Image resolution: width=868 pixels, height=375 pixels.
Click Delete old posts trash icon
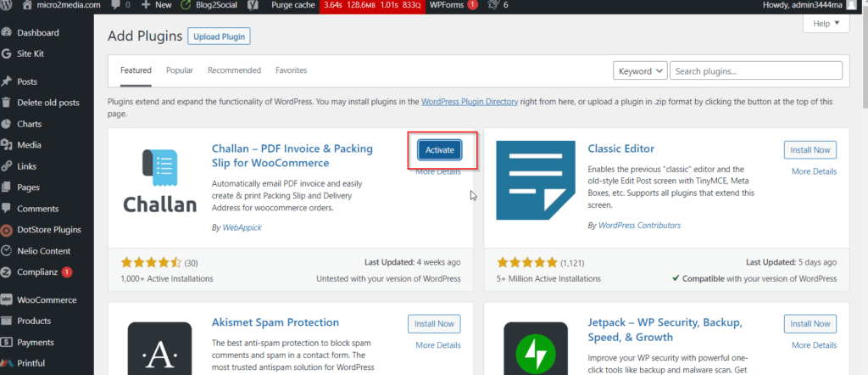pos(7,103)
